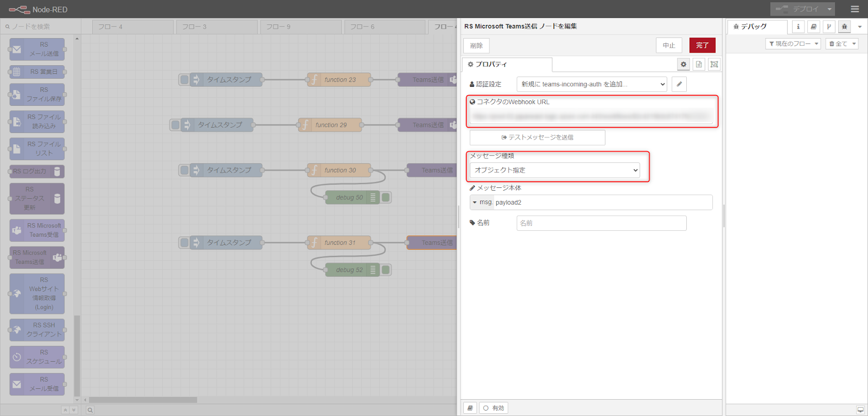Screen dimensions: 868x416
Task: Select the function 29 node
Action: point(330,125)
